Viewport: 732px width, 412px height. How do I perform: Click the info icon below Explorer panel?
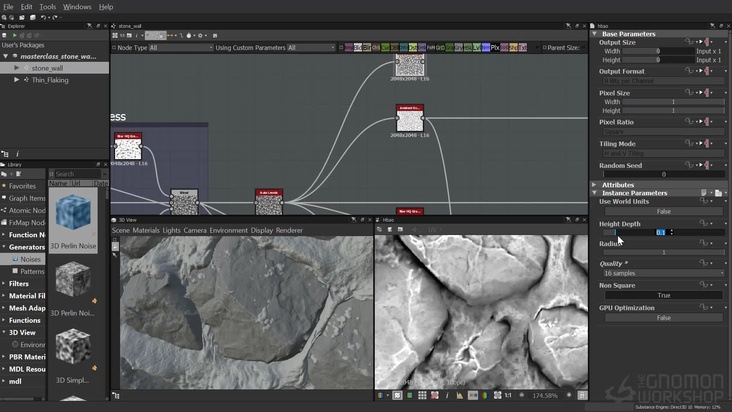tap(17, 153)
